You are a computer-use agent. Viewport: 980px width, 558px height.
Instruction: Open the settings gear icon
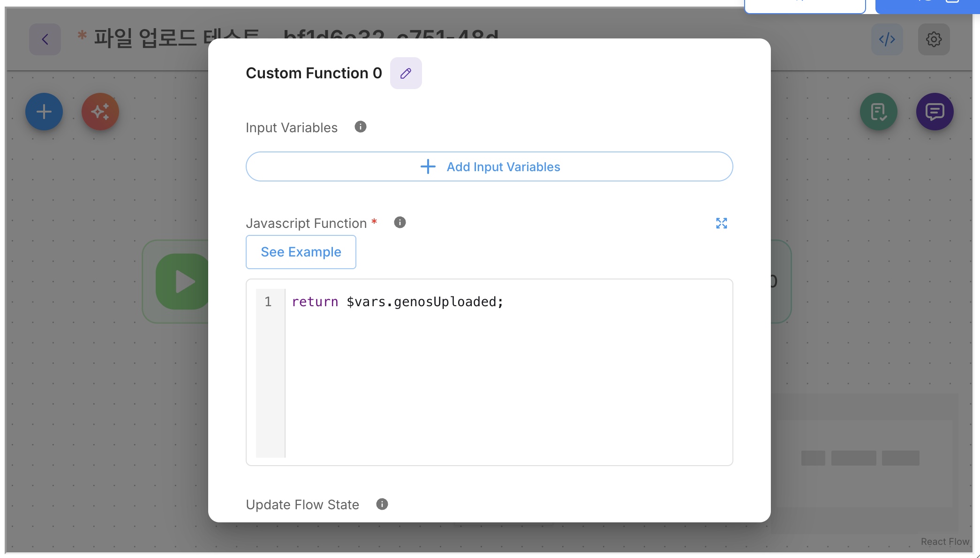[x=934, y=39]
